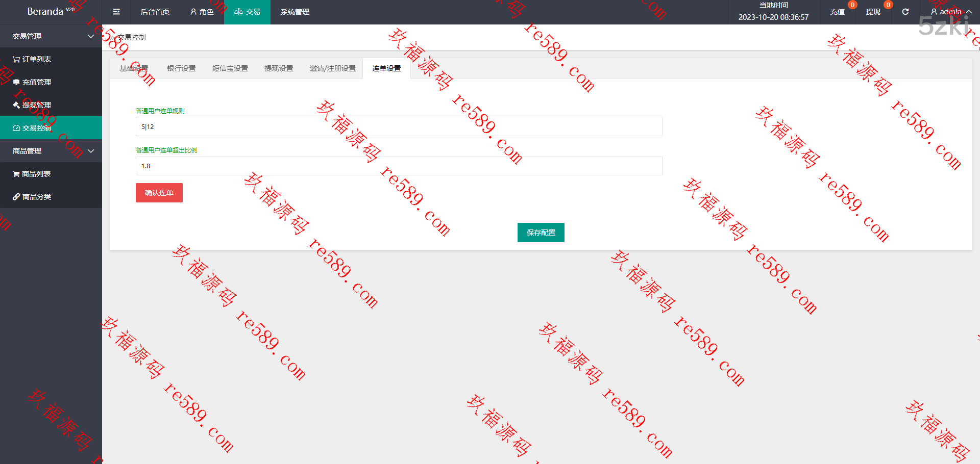This screenshot has height=464, width=980.
Task: Click the link icon beside 商品分类
Action: click(x=16, y=197)
